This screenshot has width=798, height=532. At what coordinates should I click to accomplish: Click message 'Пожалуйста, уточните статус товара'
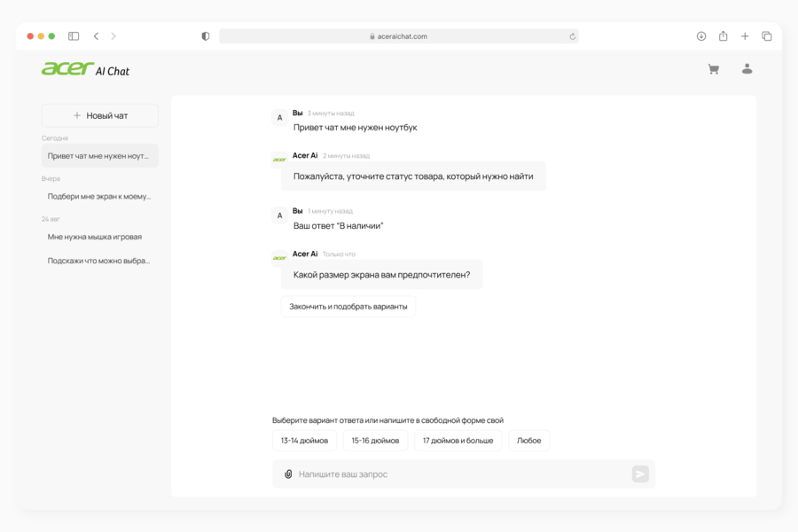tap(413, 176)
